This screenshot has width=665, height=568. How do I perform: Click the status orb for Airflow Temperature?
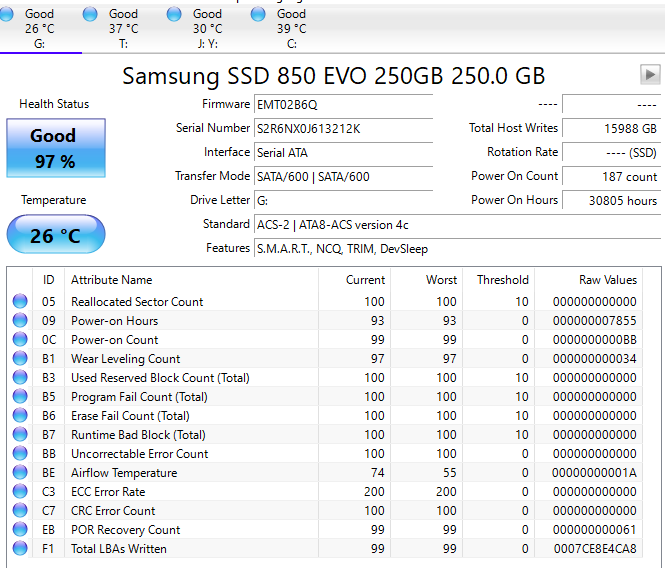point(20,472)
